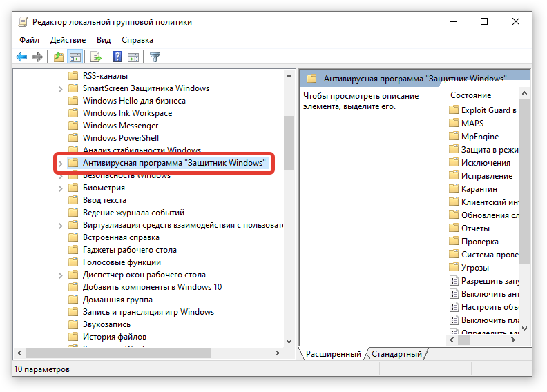Switch to the Стандартный tab
The image size is (547, 392).
396,354
